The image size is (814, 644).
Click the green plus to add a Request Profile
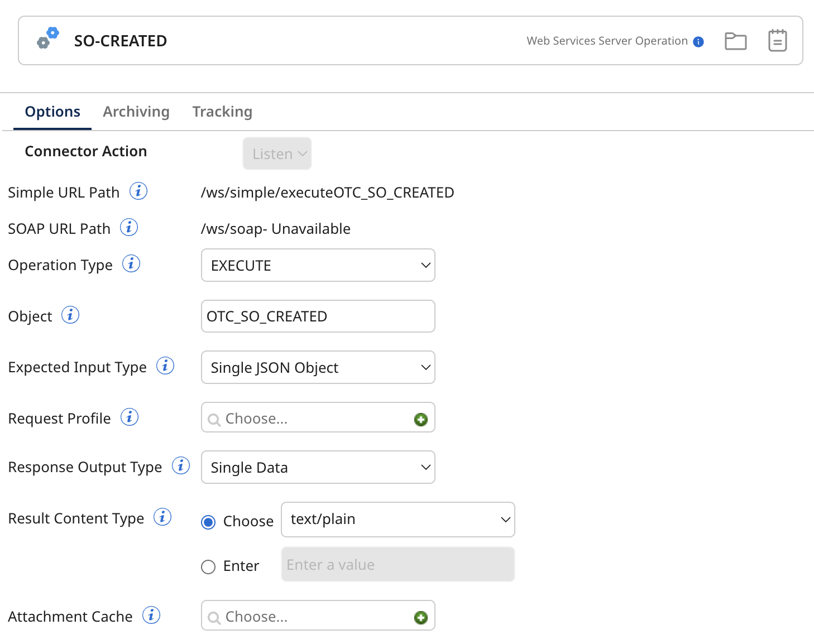coord(421,419)
